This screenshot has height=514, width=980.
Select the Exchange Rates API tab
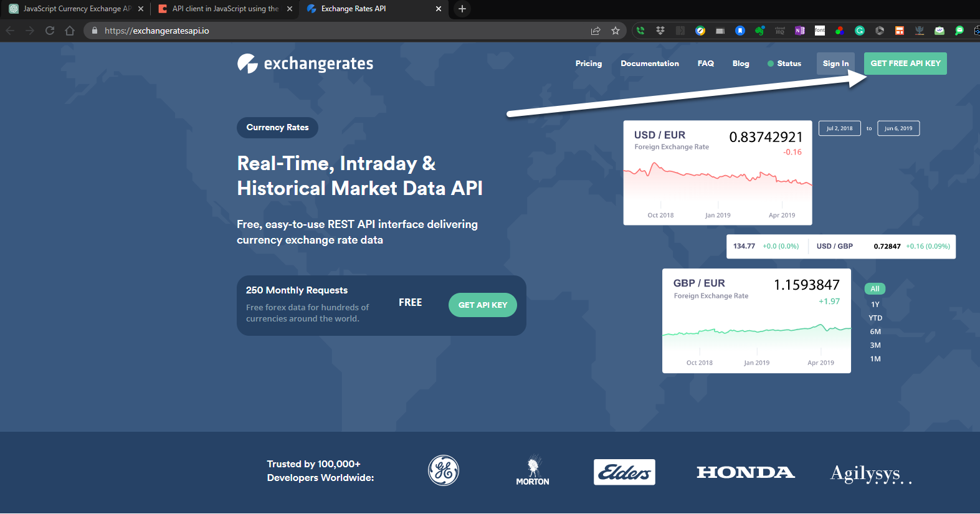click(374, 9)
